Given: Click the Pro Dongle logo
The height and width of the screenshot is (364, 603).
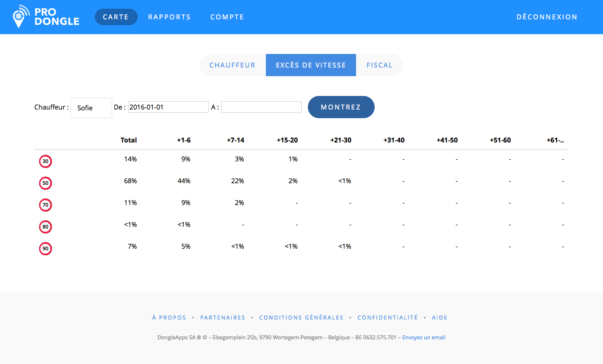Looking at the screenshot, I should (46, 17).
